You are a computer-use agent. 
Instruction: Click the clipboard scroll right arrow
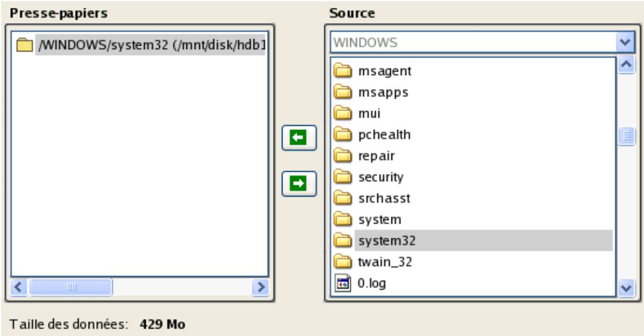261,287
